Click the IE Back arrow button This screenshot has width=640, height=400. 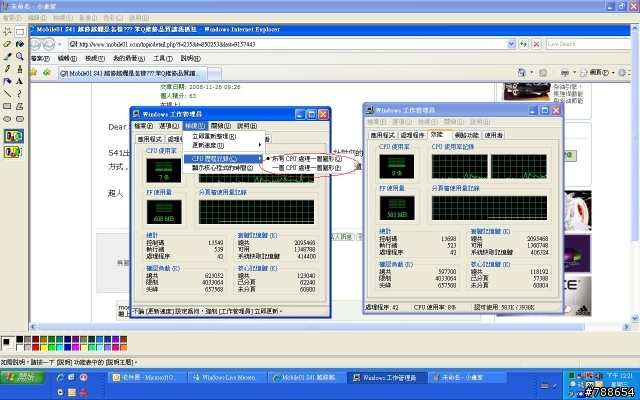tap(36, 44)
